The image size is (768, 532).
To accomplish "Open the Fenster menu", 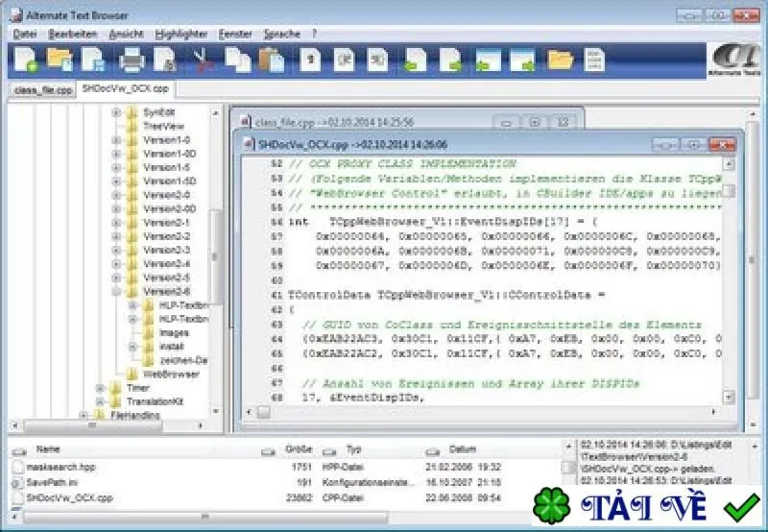I will (x=235, y=34).
